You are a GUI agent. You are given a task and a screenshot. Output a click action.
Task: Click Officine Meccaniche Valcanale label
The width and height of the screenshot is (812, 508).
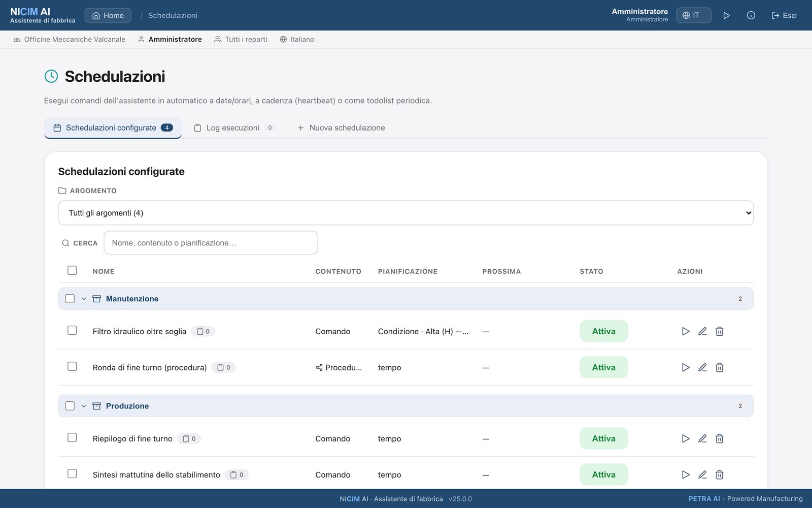click(x=75, y=39)
